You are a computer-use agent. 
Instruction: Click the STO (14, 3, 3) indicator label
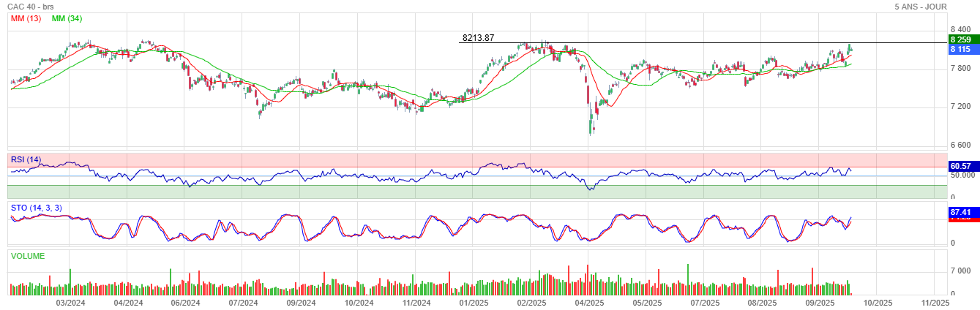[x=36, y=208]
